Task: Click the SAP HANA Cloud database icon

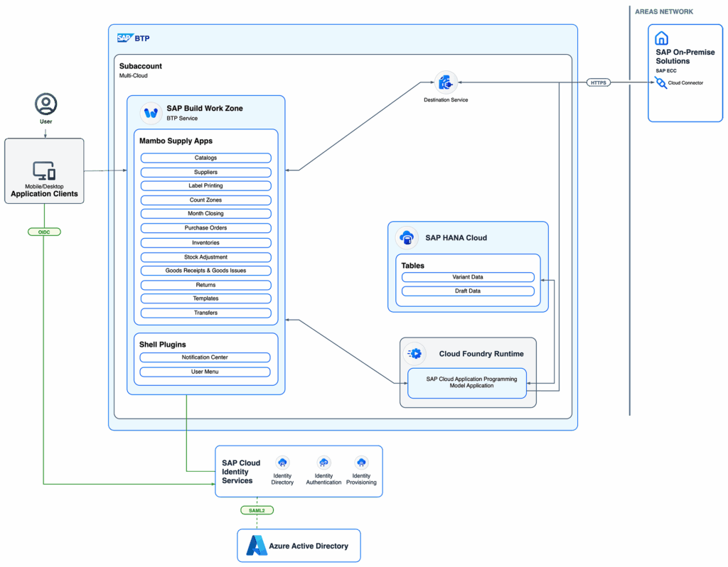Action: click(x=407, y=237)
